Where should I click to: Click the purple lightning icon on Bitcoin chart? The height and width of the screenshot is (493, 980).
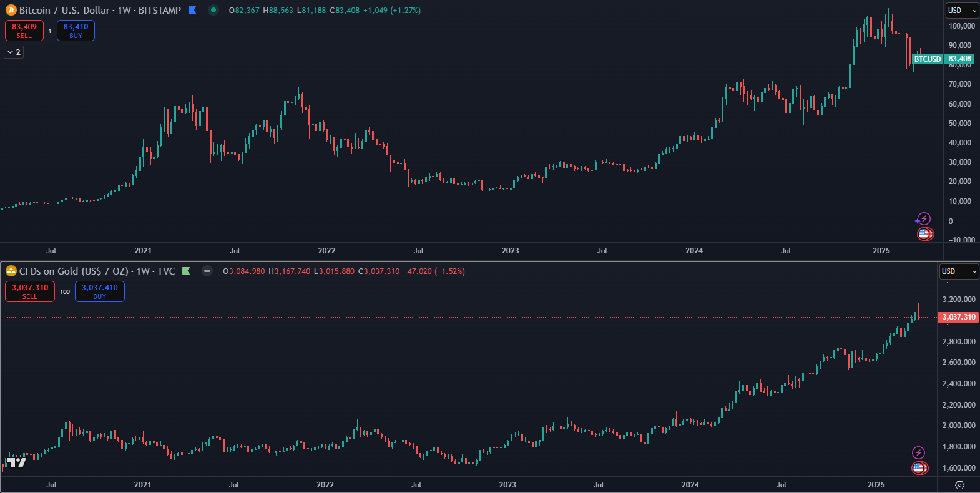coord(923,219)
